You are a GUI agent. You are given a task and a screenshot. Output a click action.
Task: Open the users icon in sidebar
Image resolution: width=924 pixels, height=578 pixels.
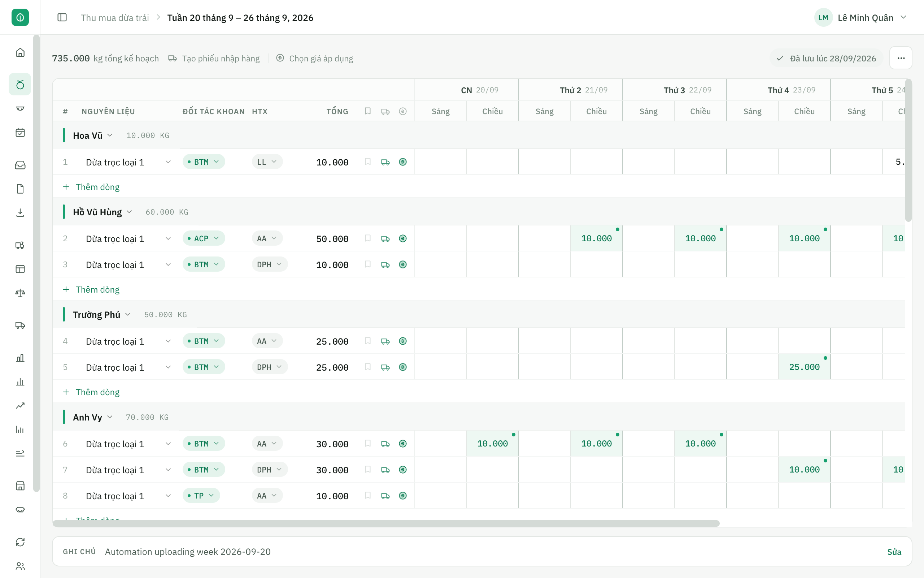[20, 566]
